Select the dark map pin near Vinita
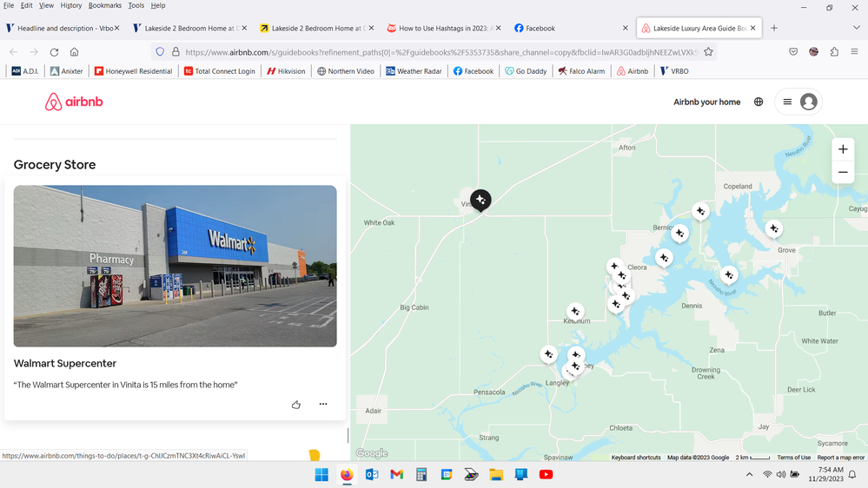The image size is (868, 488). click(480, 200)
